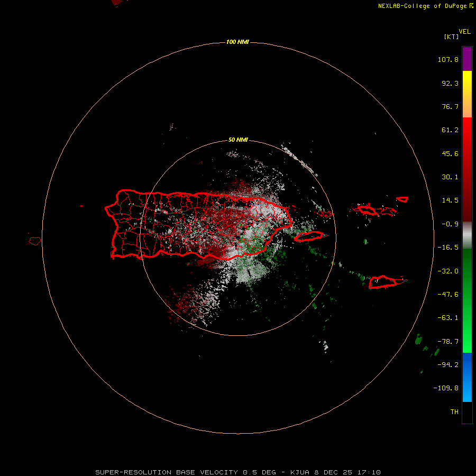Pick the gray near-zero segment of the velocity scale
Image resolution: width=476 pixels, height=476 pixels.
[x=467, y=235]
